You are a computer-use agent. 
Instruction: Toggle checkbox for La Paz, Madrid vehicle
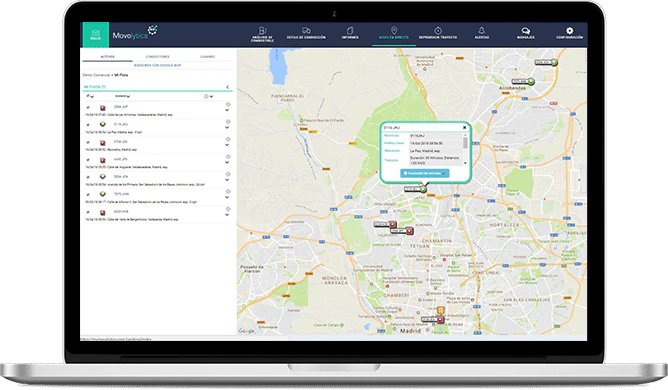pos(88,125)
